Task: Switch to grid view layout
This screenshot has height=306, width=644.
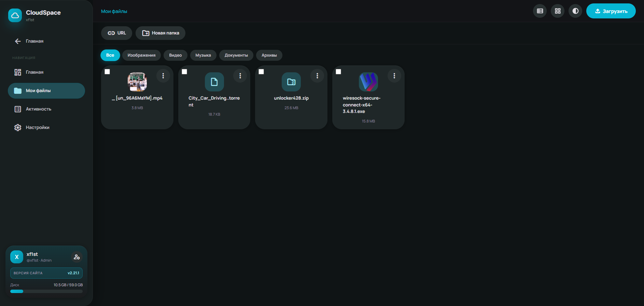Action: click(x=558, y=11)
